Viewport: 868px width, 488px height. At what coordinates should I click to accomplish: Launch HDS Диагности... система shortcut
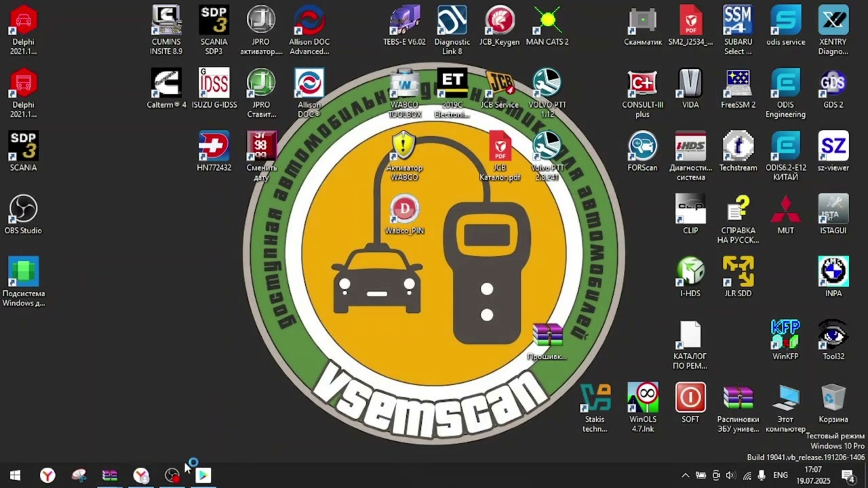point(690,156)
